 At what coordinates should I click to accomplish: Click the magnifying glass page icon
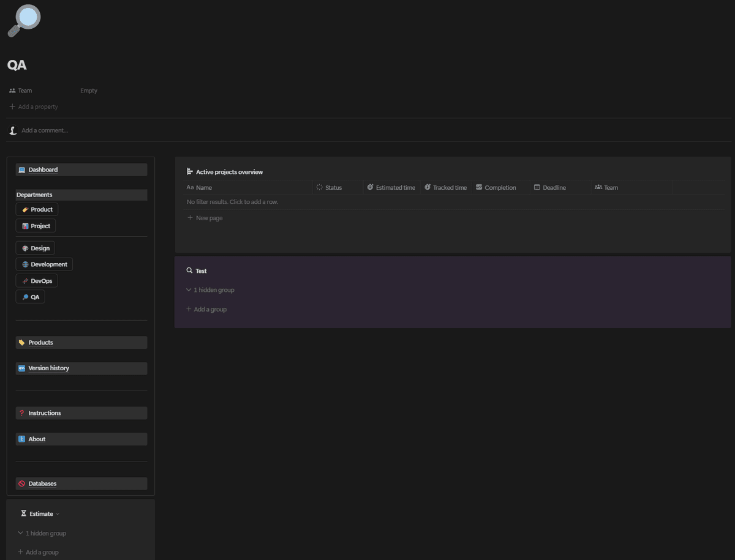(23, 21)
